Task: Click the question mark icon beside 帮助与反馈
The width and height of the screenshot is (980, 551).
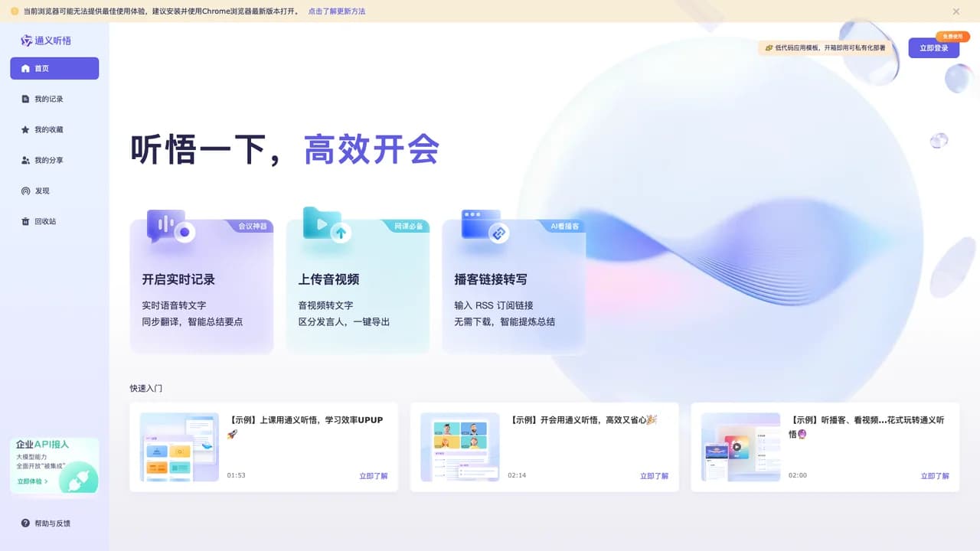Action: 25,523
